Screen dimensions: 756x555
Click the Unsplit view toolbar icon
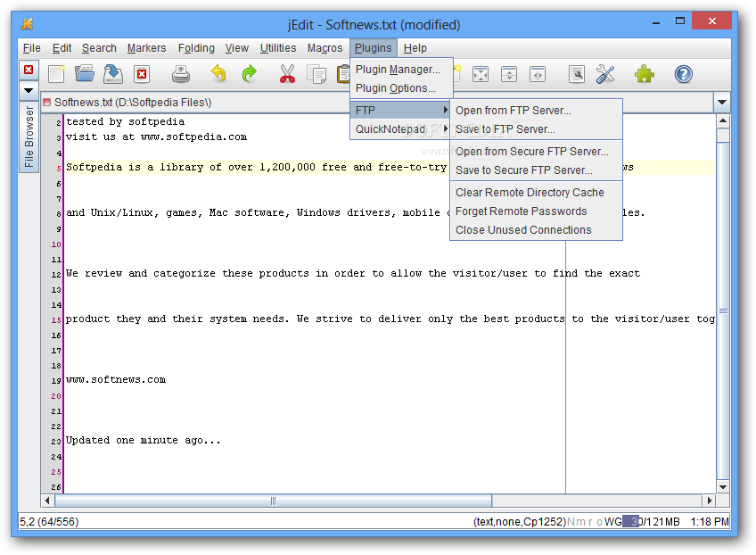(481, 74)
